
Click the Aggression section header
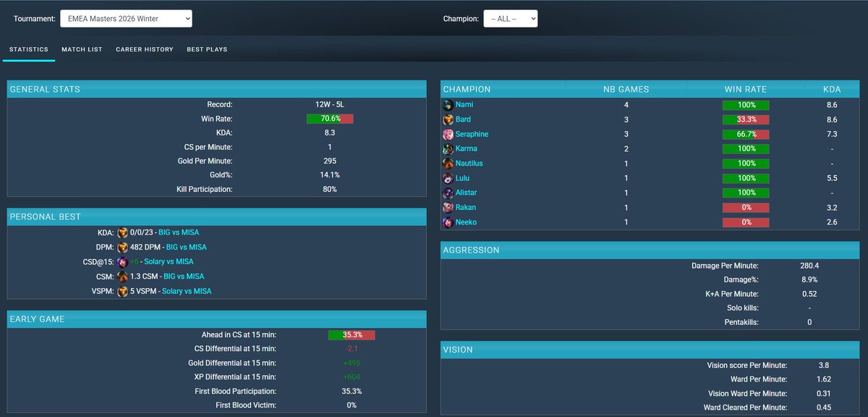(x=650, y=250)
